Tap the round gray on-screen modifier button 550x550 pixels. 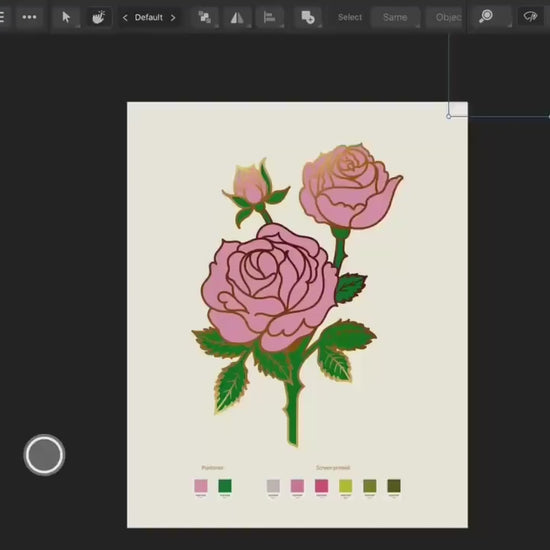pos(44,455)
